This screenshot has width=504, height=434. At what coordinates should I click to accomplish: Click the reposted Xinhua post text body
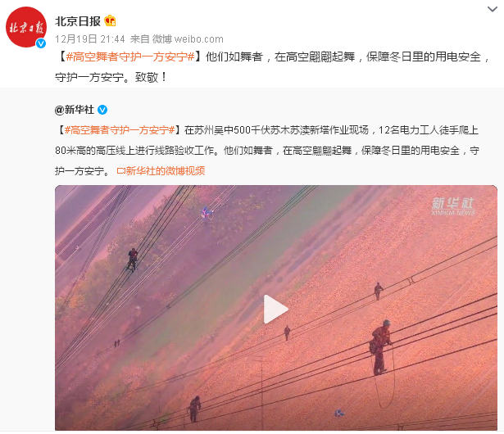tap(267, 151)
